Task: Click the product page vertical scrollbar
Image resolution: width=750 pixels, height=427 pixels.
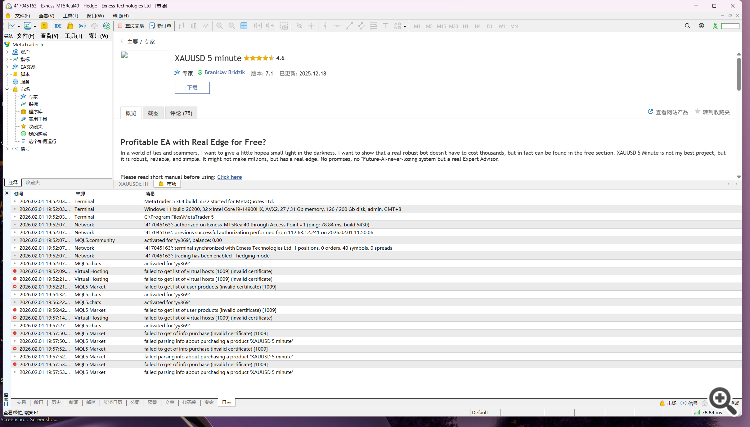Action: [739, 74]
